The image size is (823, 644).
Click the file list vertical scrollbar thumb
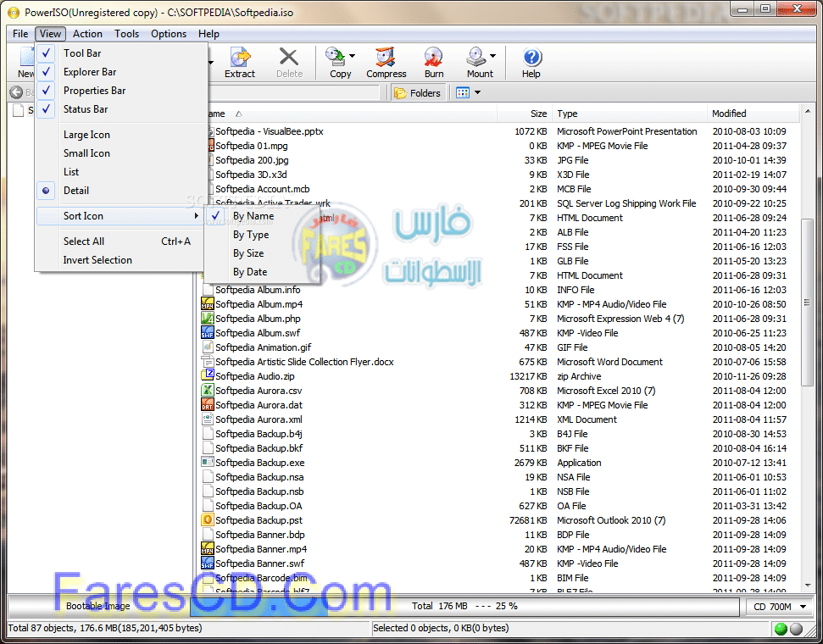point(808,303)
